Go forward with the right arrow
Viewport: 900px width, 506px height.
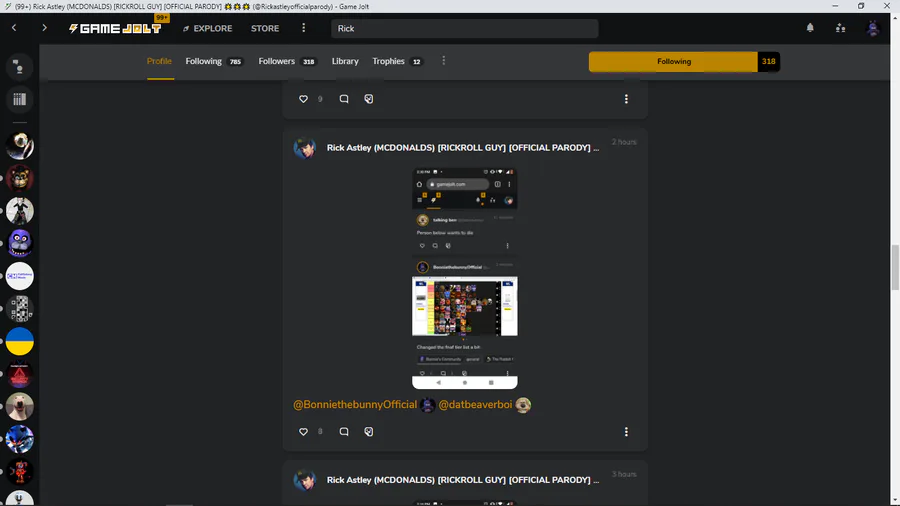coord(44,28)
